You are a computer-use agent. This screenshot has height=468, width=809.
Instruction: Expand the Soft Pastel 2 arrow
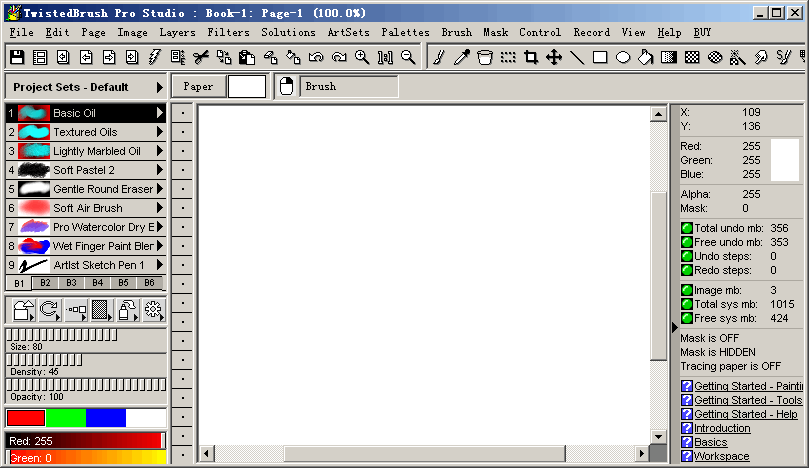[x=159, y=170]
